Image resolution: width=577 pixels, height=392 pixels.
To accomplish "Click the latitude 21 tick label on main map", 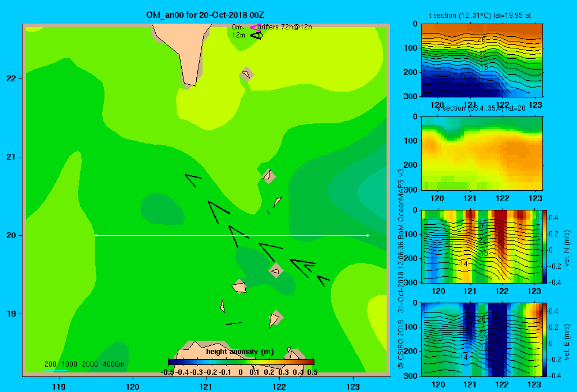I will point(12,157).
